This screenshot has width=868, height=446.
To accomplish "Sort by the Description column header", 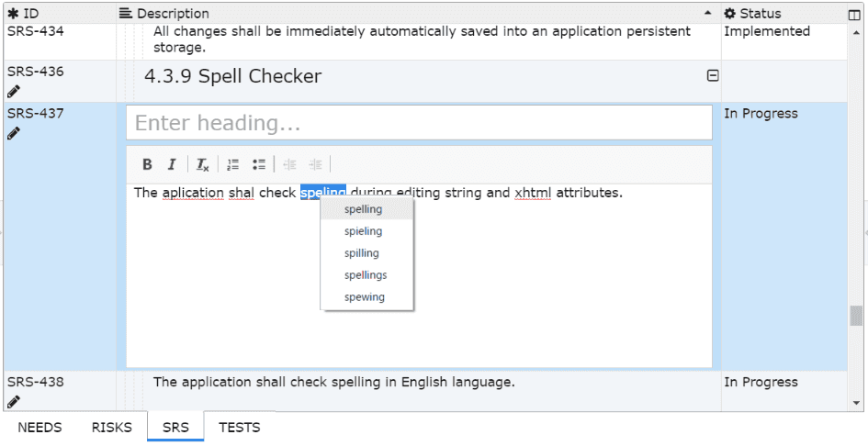I will pyautogui.click(x=173, y=14).
